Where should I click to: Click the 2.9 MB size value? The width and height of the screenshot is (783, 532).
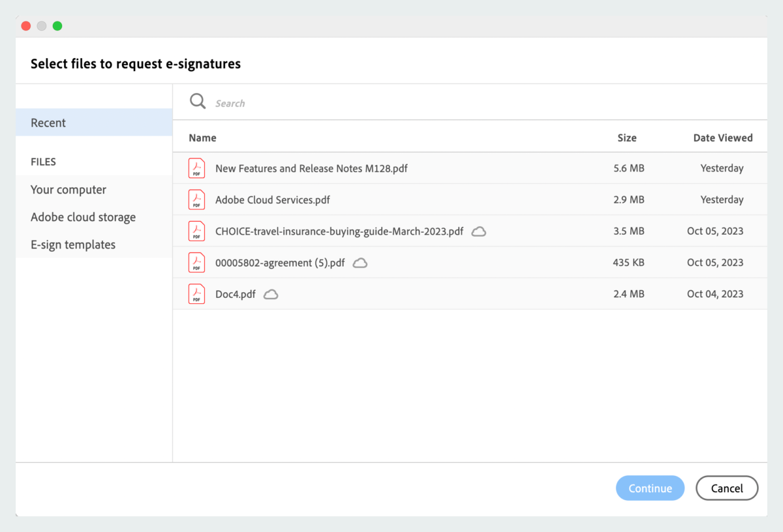point(629,199)
